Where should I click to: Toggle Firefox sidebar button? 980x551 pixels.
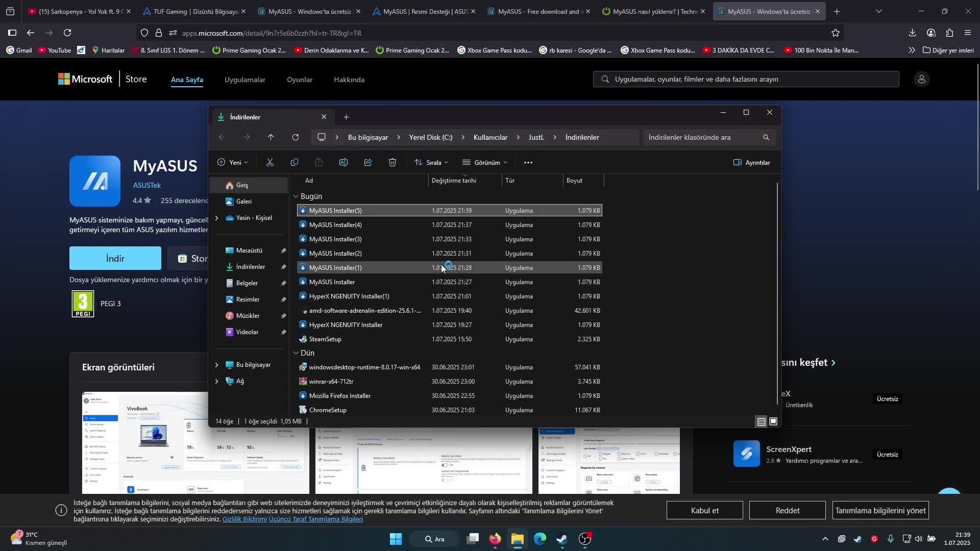pos(12,33)
